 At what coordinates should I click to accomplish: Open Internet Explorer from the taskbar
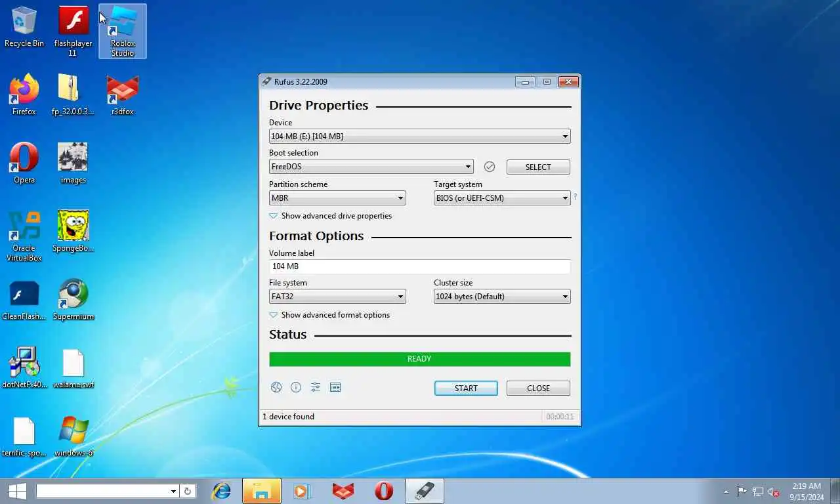tap(222, 491)
